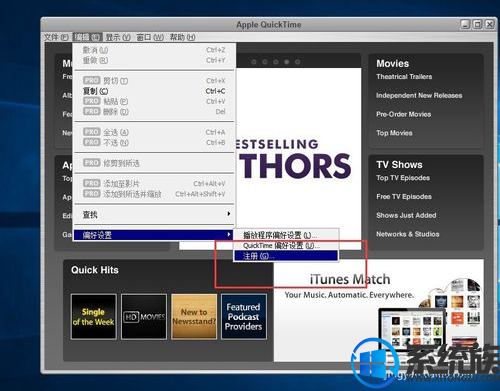Select the PRO 粘贴 (P) entry
The image size is (500, 391).
pyautogui.click(x=154, y=101)
